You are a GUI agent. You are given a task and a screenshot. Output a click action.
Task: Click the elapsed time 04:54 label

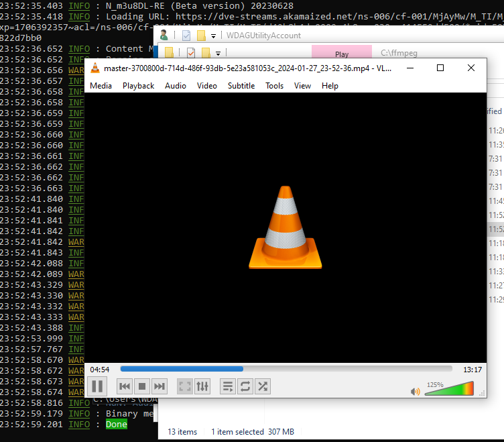tap(100, 370)
